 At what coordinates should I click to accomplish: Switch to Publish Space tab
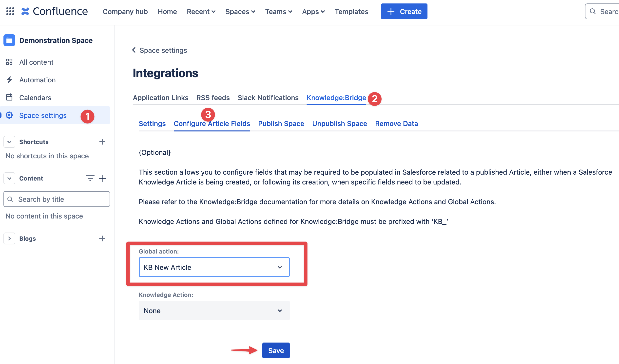coord(281,124)
